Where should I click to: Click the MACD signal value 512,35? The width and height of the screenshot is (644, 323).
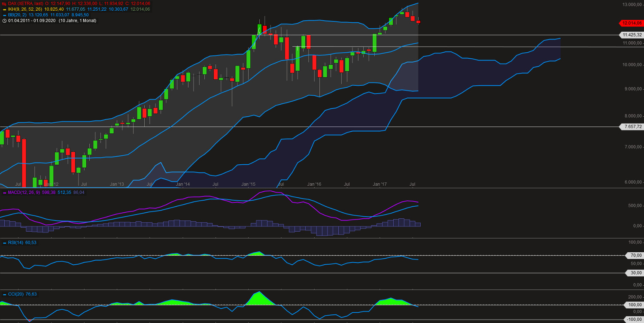(64, 192)
